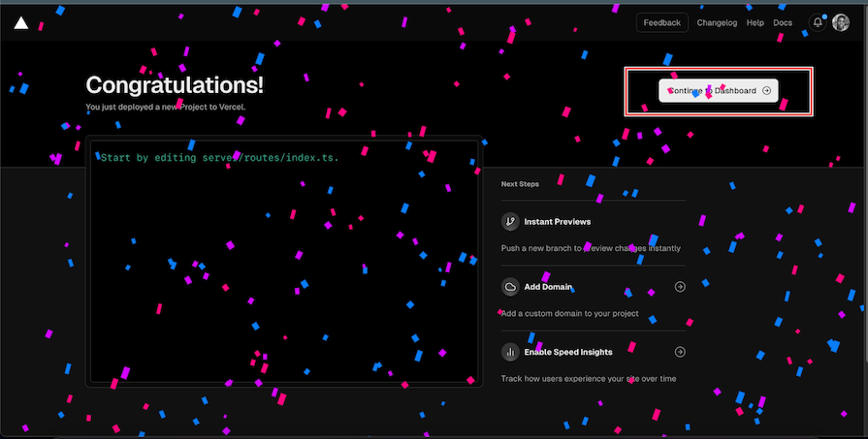Open the Changelog menu item
This screenshot has height=439, width=868.
717,22
